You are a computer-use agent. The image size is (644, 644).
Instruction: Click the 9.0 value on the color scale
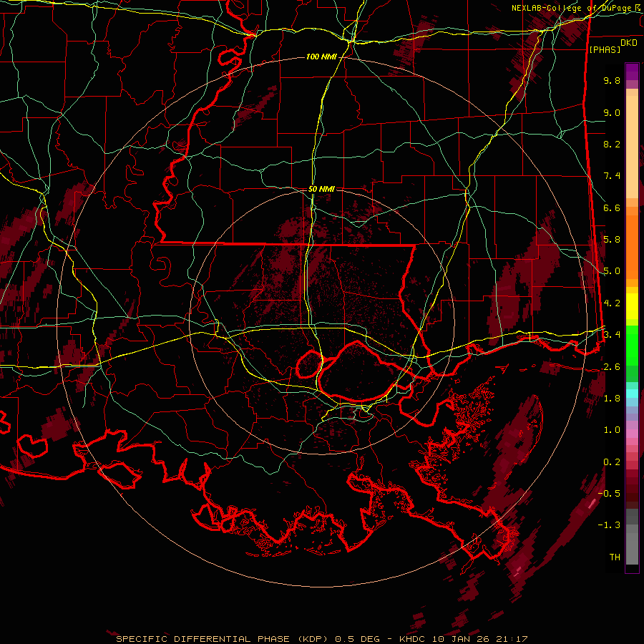click(612, 112)
